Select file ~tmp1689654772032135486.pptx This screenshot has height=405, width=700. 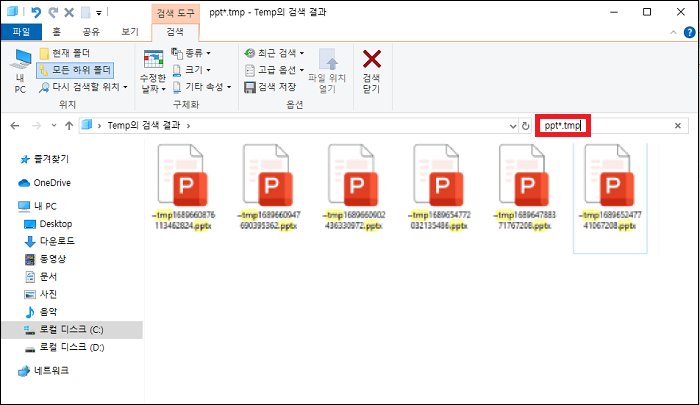(x=439, y=187)
